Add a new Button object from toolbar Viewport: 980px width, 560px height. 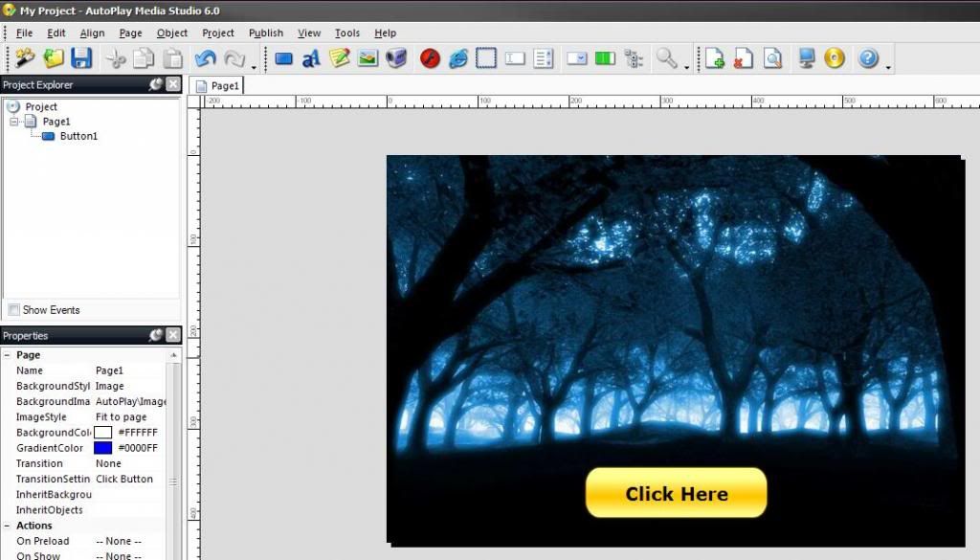(x=283, y=58)
